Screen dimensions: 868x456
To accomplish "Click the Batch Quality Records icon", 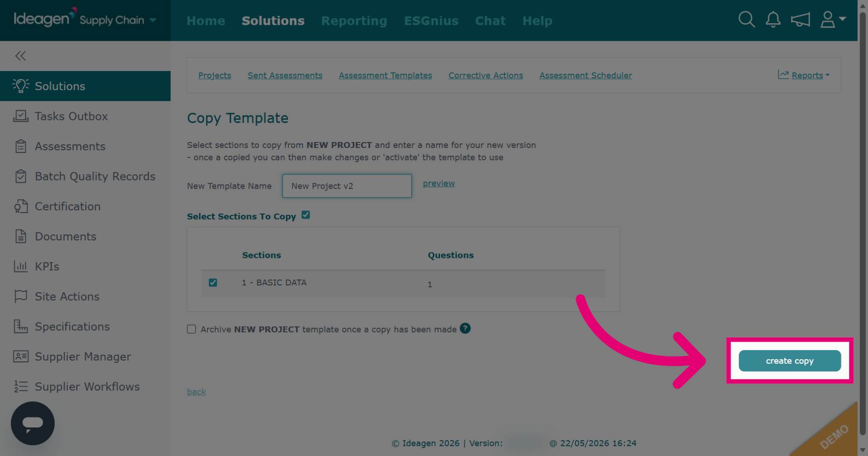I will pyautogui.click(x=21, y=176).
